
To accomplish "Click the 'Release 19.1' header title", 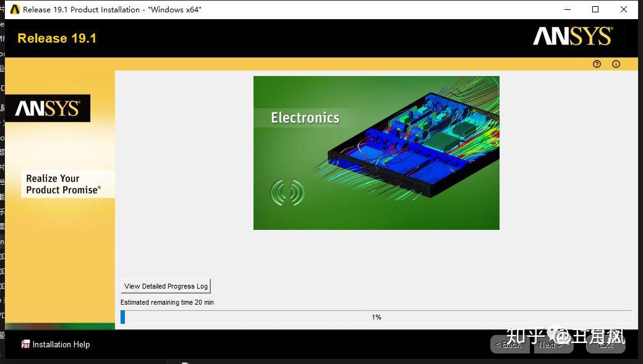I will [57, 38].
